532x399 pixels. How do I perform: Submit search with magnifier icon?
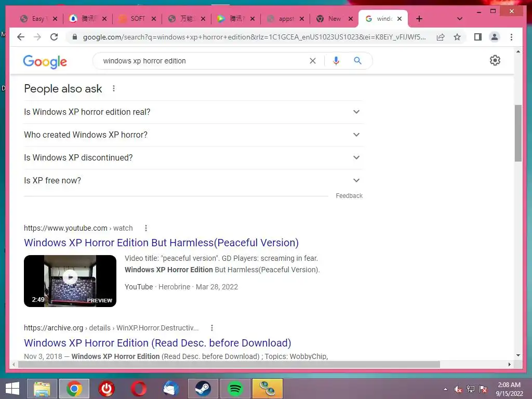357,61
